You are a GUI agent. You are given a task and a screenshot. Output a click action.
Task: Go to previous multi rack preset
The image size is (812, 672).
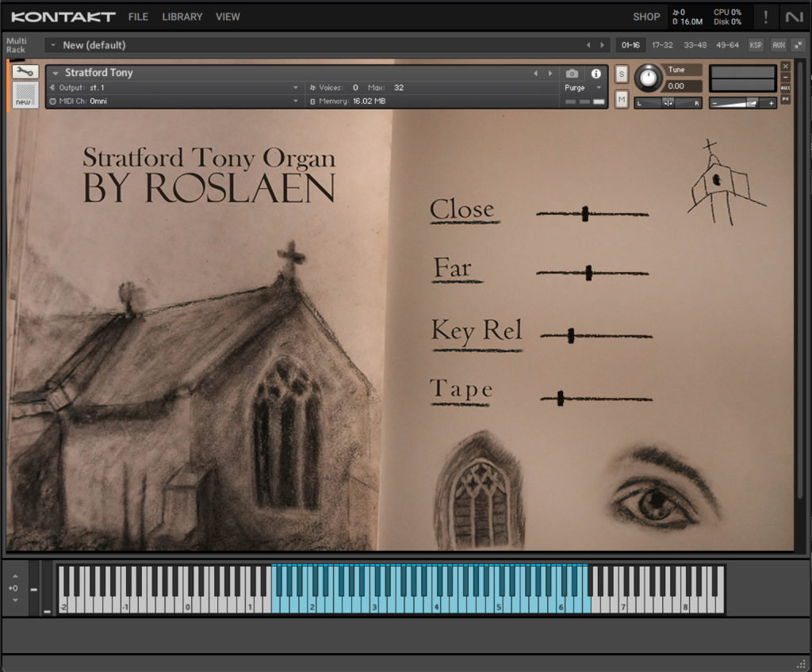pos(588,45)
